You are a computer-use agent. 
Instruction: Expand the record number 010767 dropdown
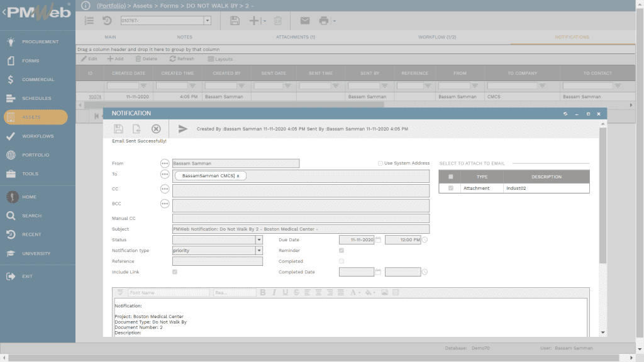point(208,21)
